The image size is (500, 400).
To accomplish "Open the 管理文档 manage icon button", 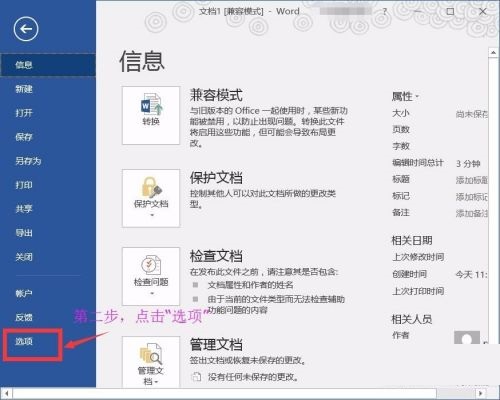I will click(x=151, y=362).
